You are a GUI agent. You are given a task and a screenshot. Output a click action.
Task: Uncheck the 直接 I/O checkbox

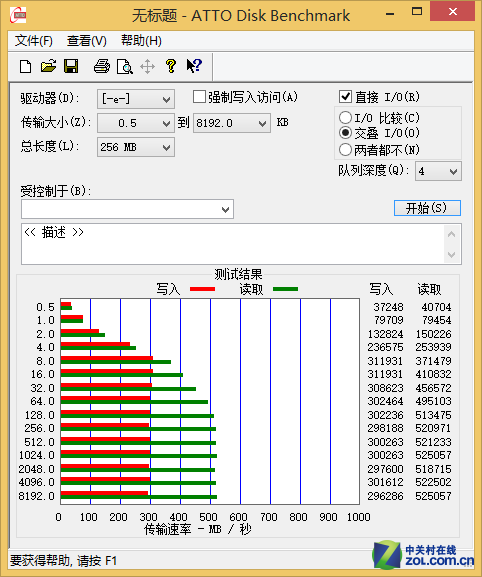[345, 97]
